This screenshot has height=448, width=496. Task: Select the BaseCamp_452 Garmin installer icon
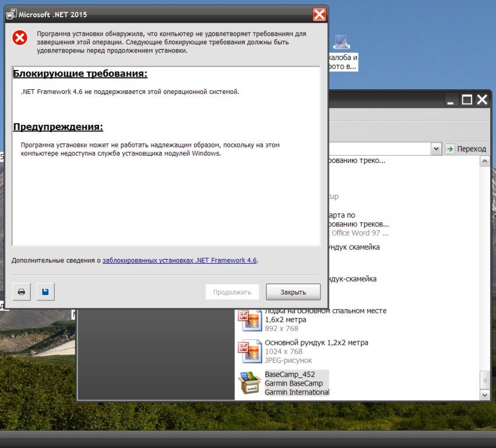(x=249, y=383)
